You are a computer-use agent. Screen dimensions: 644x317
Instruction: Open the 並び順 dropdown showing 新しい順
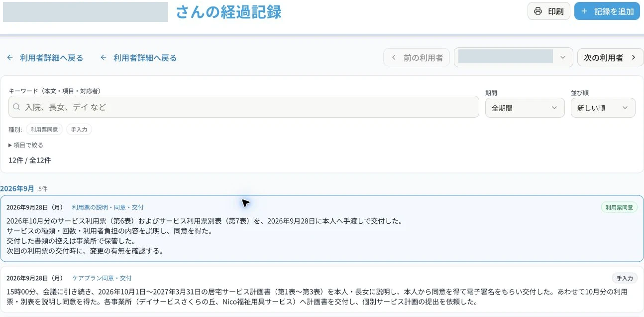(603, 108)
